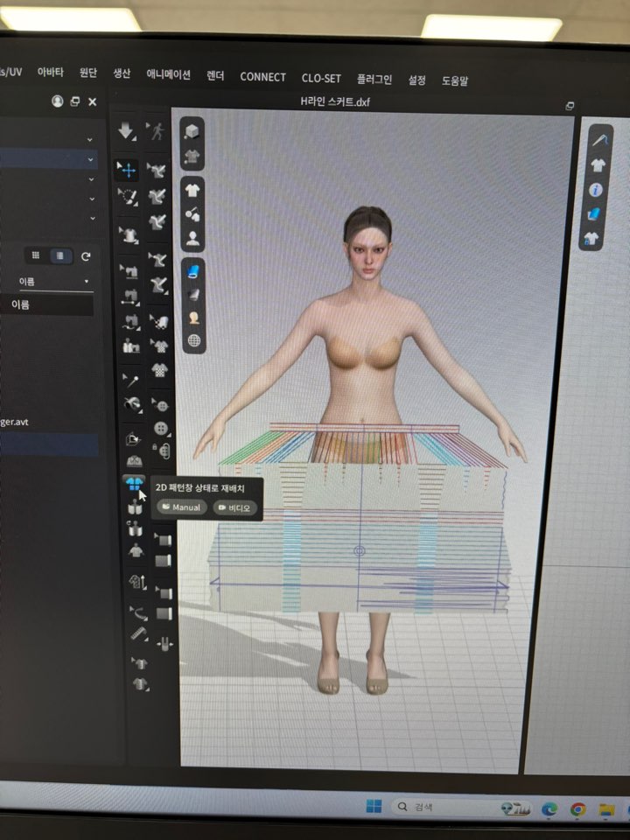Click the Simulate down-arrow tool icon
The image size is (630, 840).
[127, 131]
